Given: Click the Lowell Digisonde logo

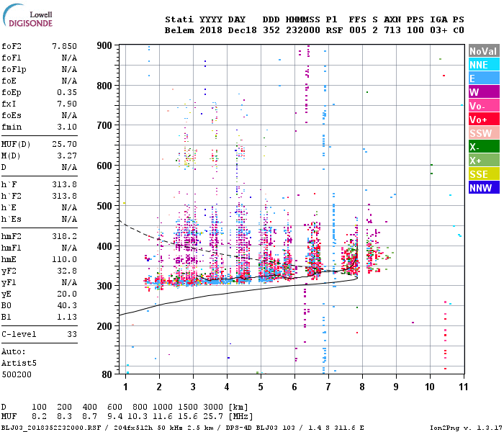Looking at the screenshot, I should [x=27, y=16].
